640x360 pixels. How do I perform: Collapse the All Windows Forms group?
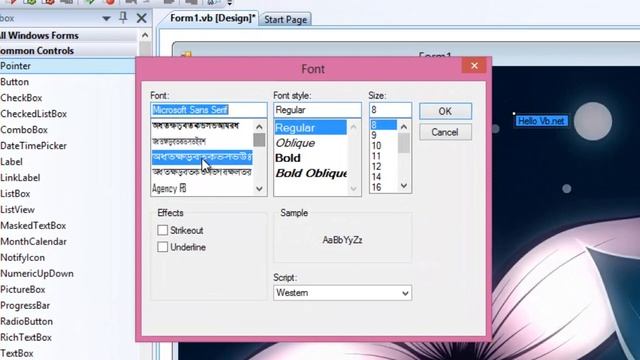point(69,36)
